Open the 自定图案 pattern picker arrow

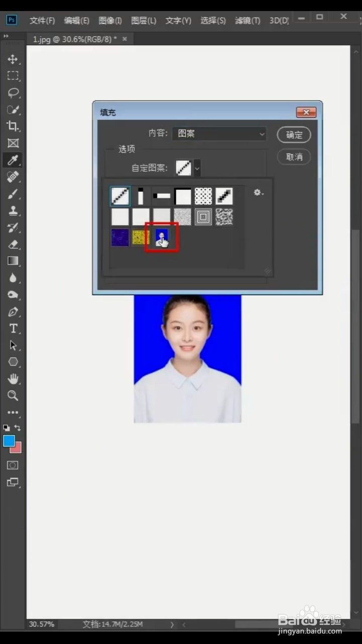197,168
